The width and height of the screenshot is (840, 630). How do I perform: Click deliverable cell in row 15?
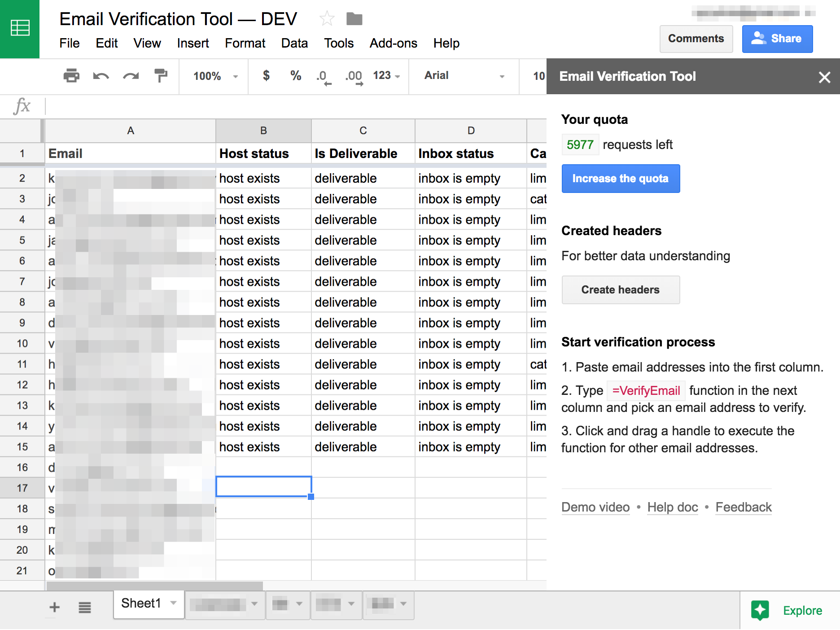[x=363, y=446]
